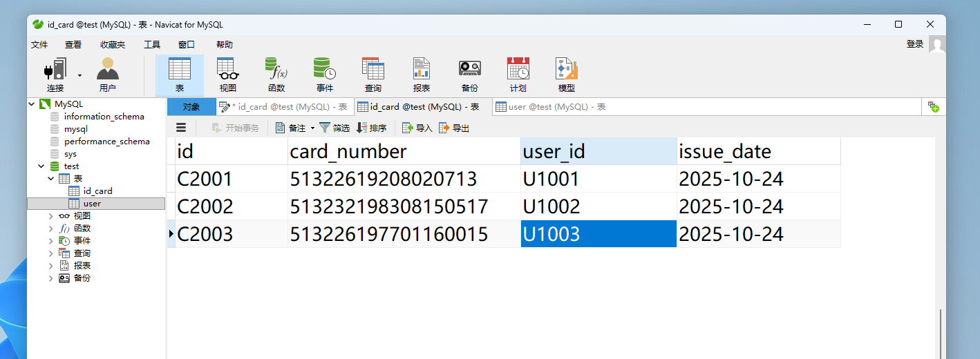Select cell U1002
This screenshot has height=359, width=980.
[599, 206]
